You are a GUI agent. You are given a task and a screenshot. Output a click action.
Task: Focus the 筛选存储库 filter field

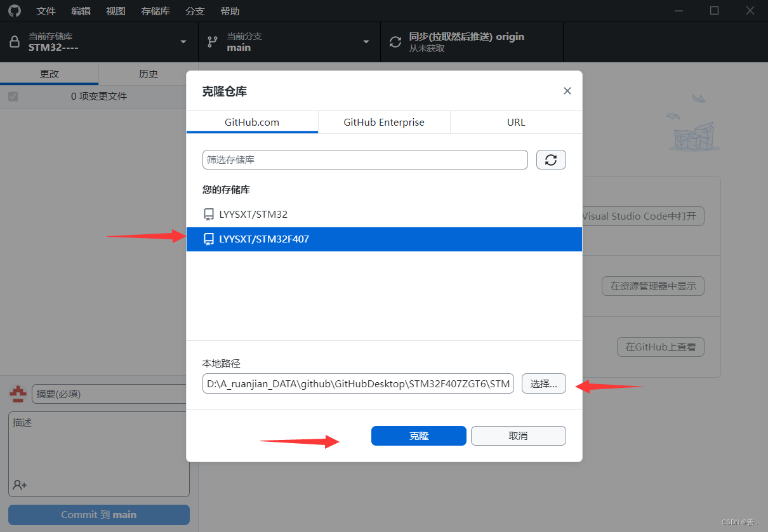pos(365,160)
